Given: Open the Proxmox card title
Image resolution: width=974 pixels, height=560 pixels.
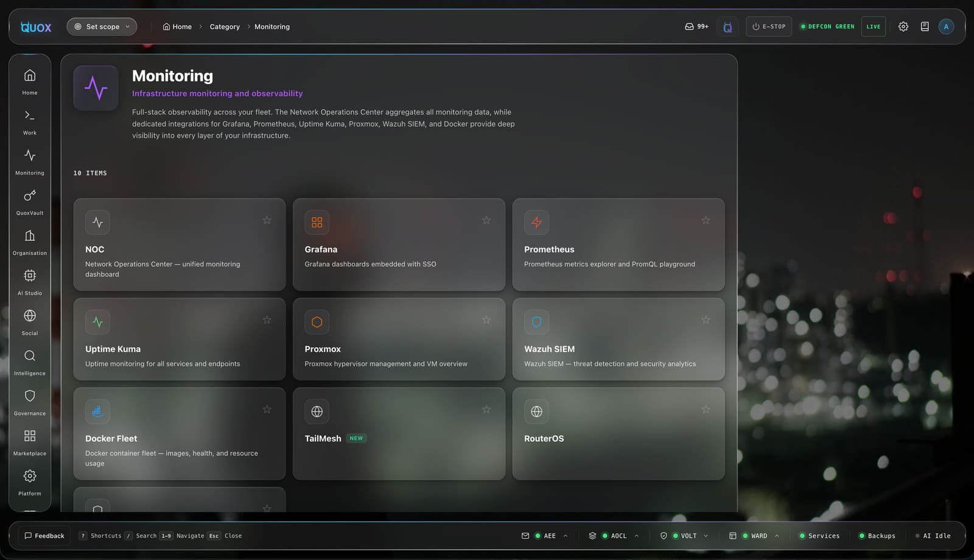Looking at the screenshot, I should coord(323,349).
